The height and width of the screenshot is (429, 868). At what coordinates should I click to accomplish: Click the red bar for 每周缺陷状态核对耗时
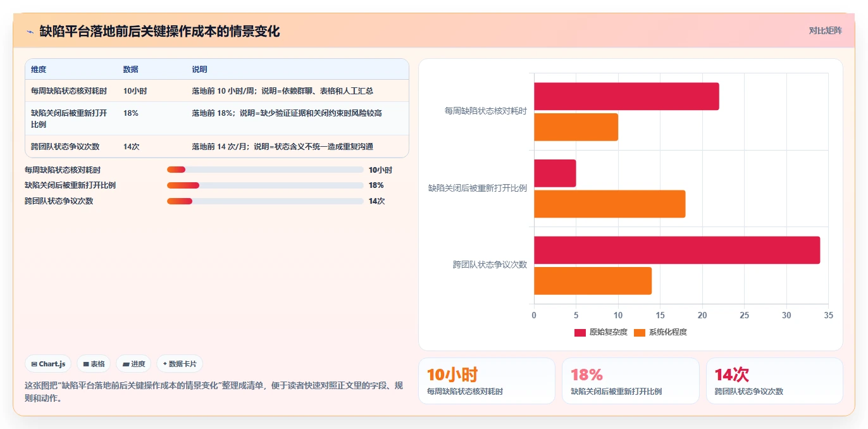(x=626, y=96)
